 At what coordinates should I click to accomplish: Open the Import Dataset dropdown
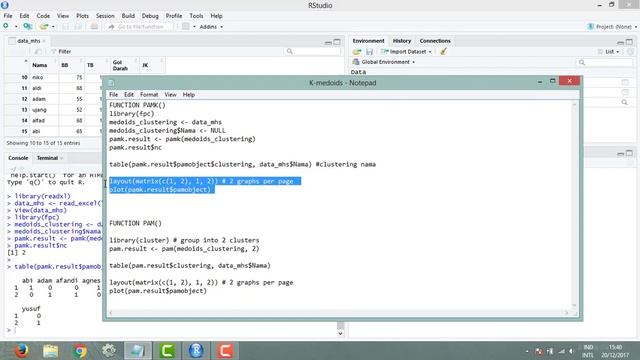point(406,52)
